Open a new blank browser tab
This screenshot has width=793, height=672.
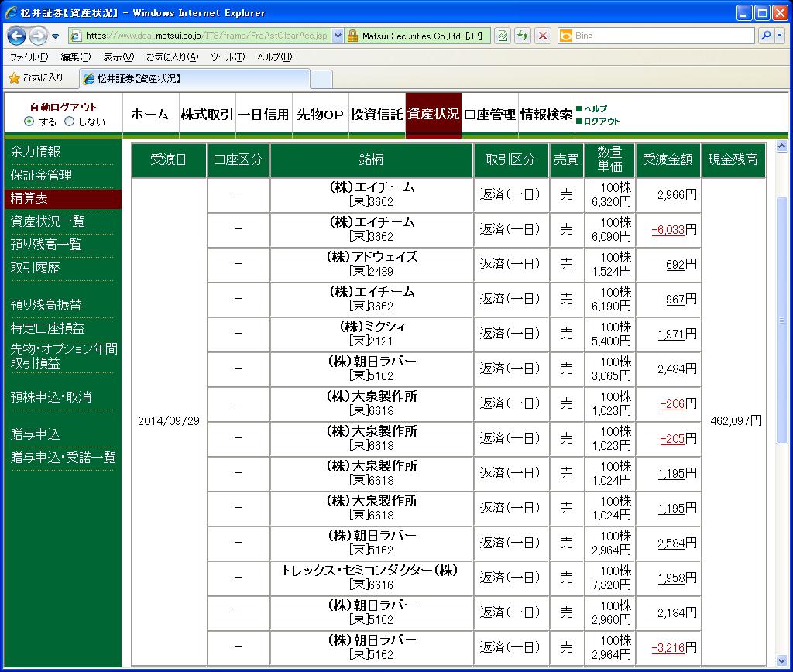(321, 80)
